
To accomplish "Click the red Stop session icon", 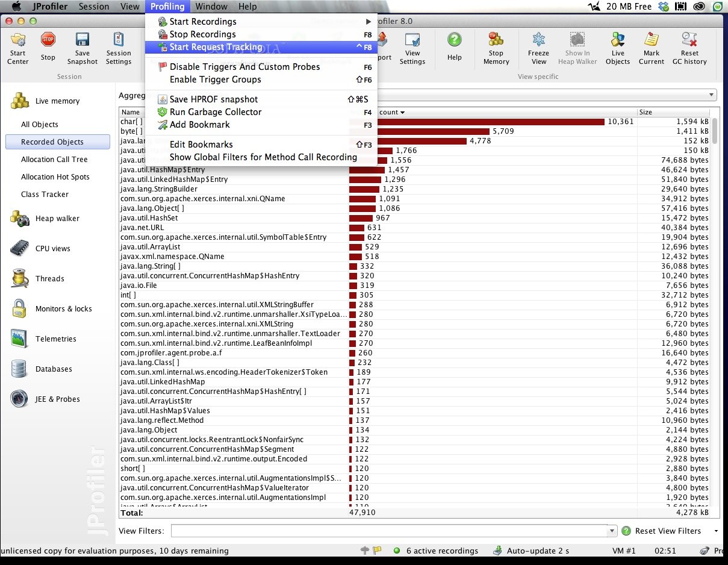I will 48,40.
